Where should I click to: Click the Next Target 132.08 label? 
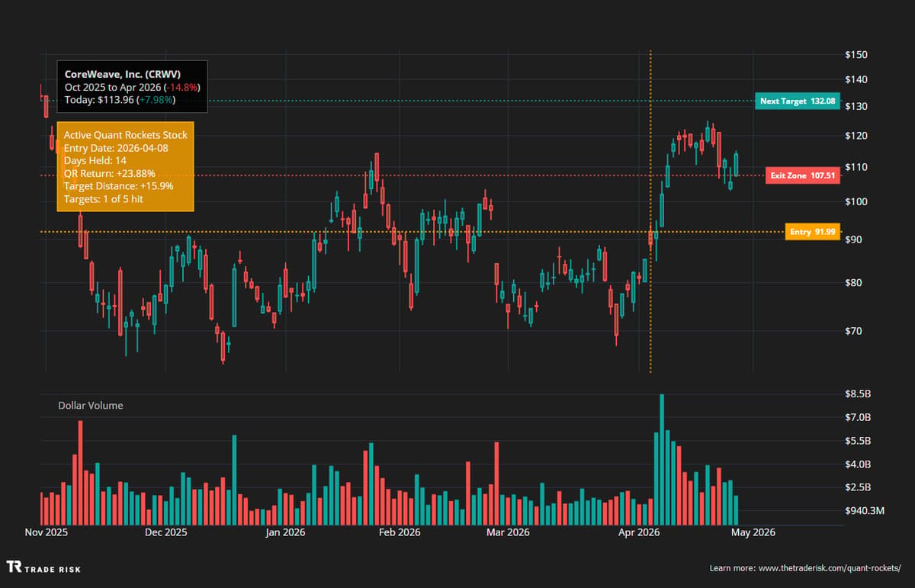tap(798, 101)
